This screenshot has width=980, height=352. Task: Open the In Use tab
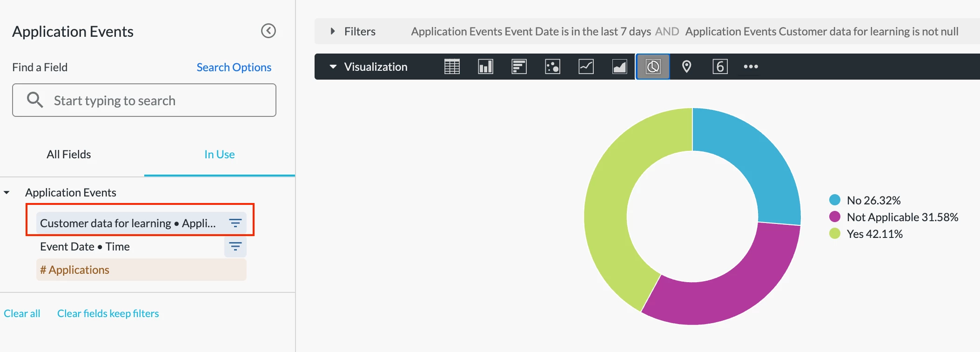tap(220, 154)
